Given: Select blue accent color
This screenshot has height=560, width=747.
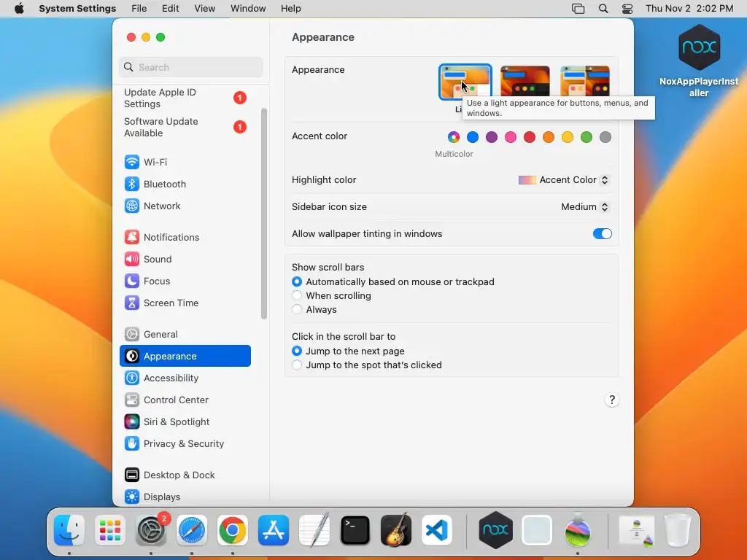Looking at the screenshot, I should (473, 137).
